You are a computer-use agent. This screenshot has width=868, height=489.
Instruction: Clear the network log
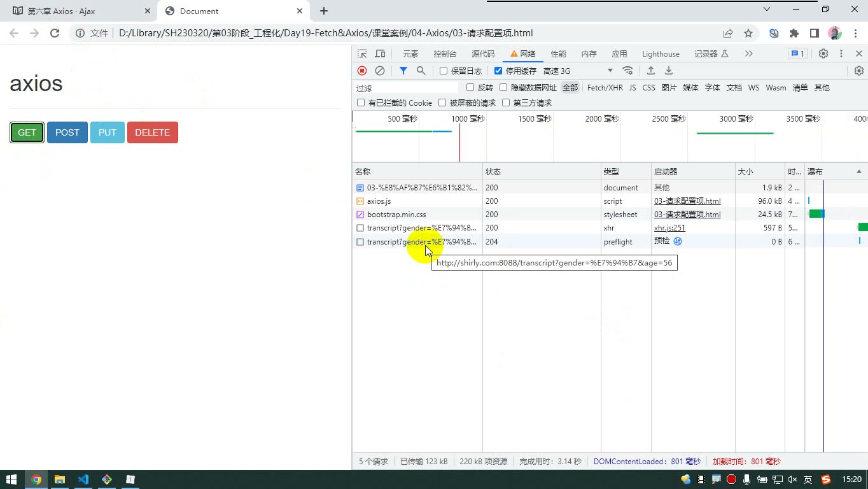point(380,71)
